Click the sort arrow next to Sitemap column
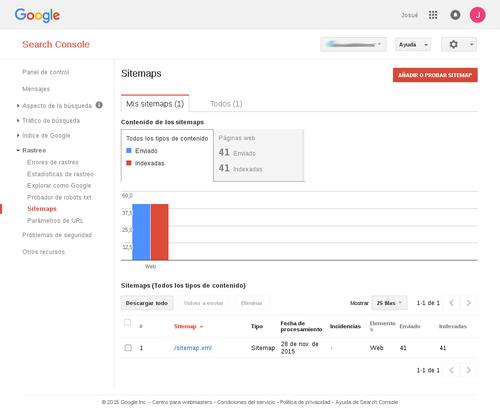The width and height of the screenshot is (500, 408). point(201,327)
